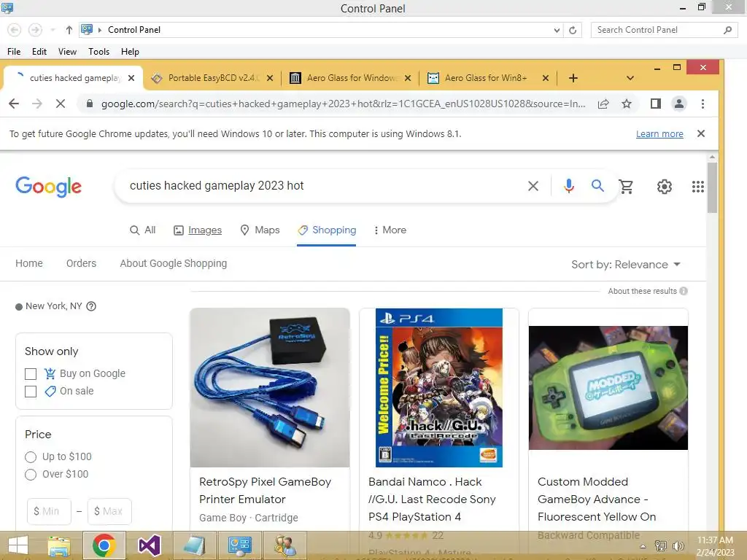Open Control Panel Tools menu
Screen dimensions: 747x560
point(98,52)
